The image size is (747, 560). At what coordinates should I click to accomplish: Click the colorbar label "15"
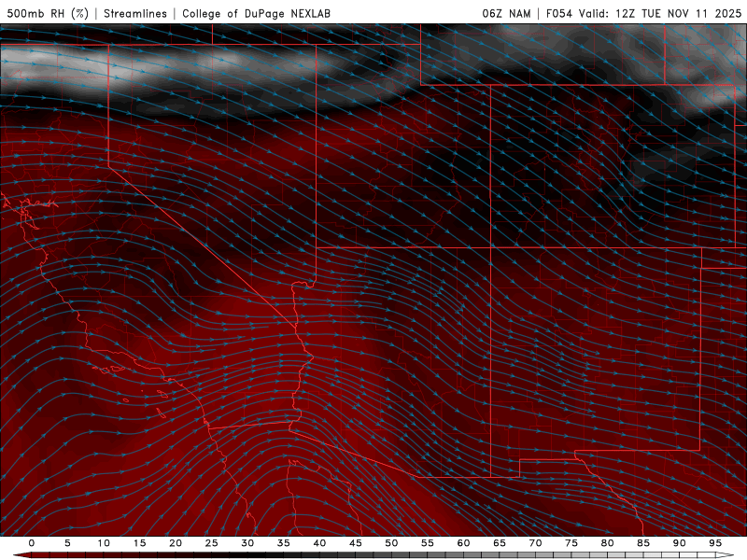coord(139,543)
